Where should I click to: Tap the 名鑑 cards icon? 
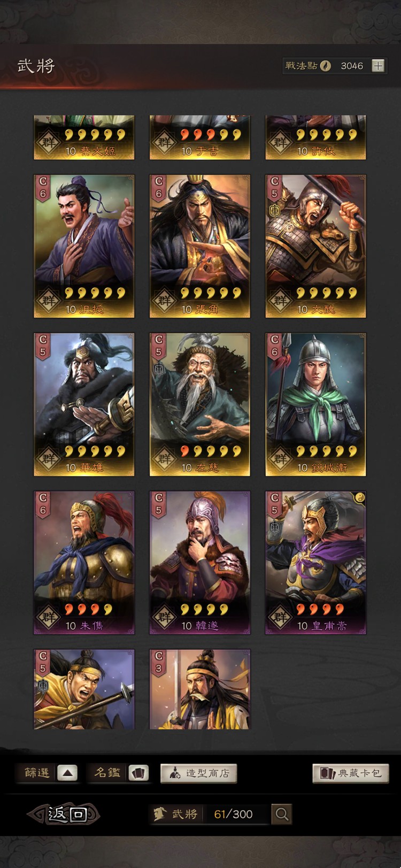pyautogui.click(x=138, y=773)
